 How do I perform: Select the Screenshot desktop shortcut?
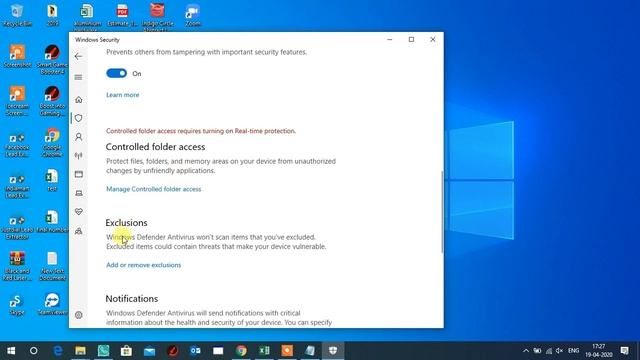click(17, 56)
